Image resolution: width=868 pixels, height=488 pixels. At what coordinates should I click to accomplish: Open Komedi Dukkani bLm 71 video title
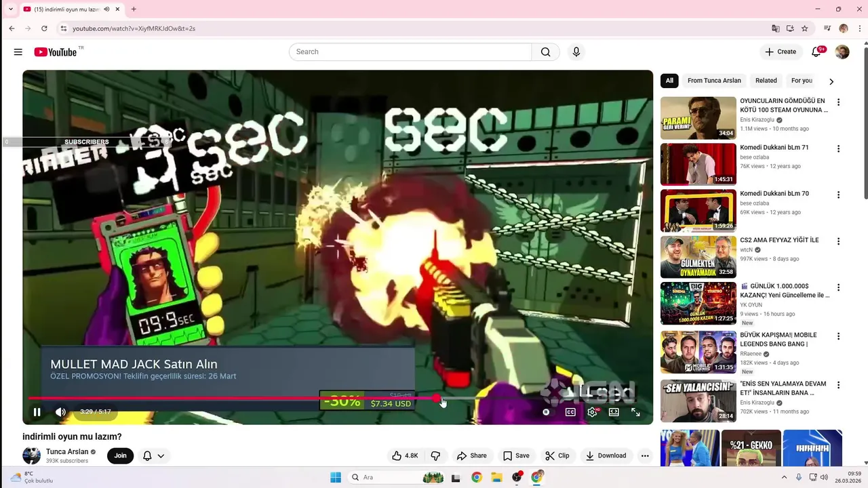[x=774, y=148]
